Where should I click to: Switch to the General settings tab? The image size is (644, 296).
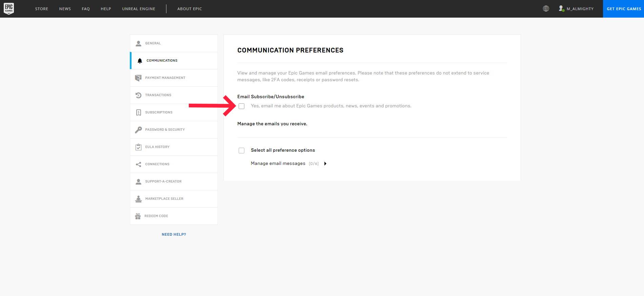(153, 43)
